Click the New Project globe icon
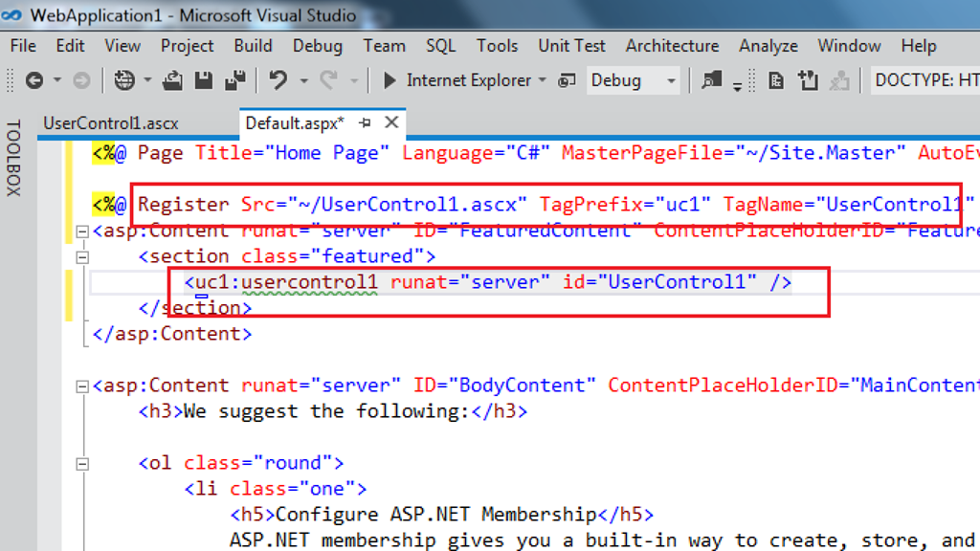The image size is (980, 551). [124, 80]
